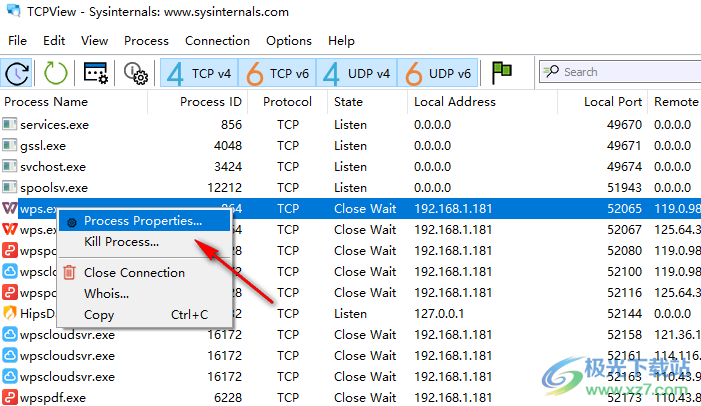Select Close Connection in context menu
The width and height of the screenshot is (701, 406).
coord(144,273)
